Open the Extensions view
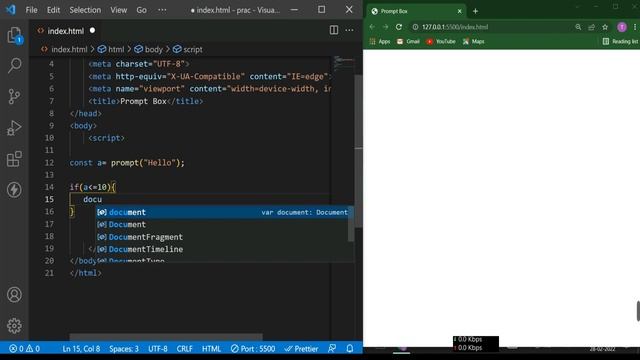640x360 pixels. point(14,159)
